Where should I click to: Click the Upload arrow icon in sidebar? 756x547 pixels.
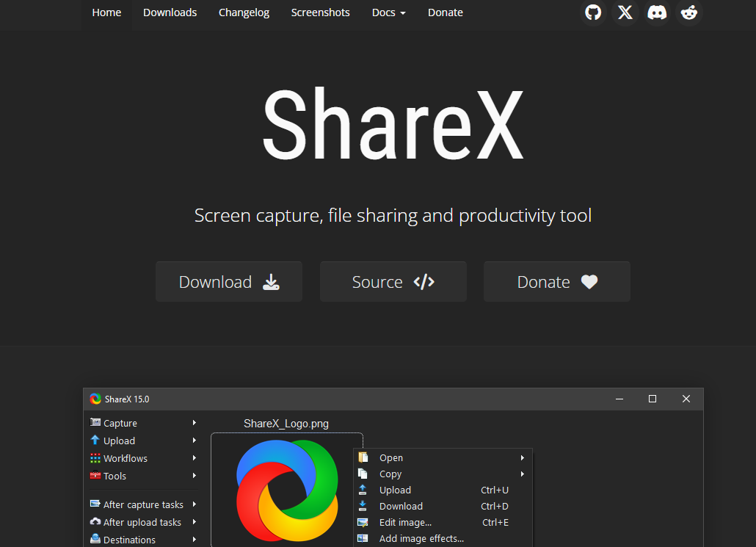[x=95, y=440]
